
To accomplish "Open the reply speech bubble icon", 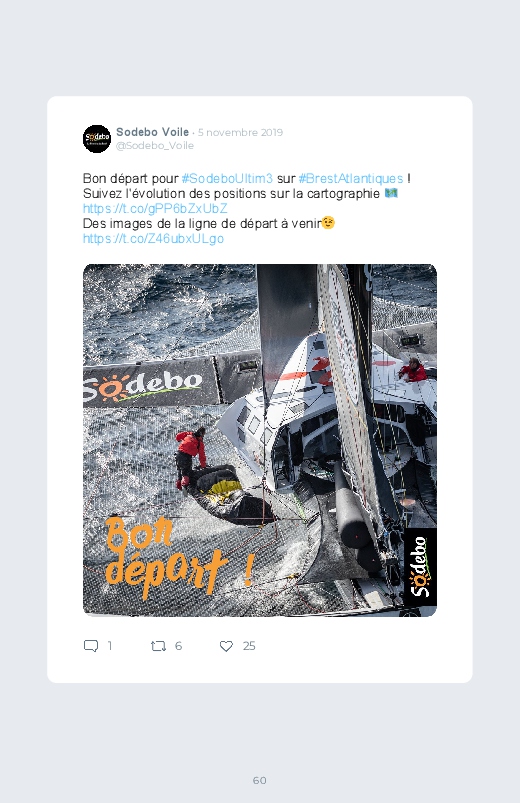I will (91, 646).
